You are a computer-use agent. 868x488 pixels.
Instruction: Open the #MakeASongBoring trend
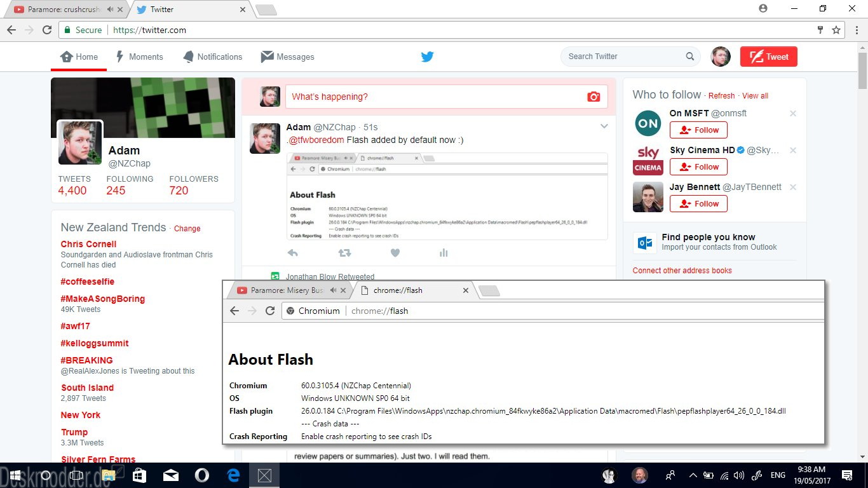coord(103,299)
